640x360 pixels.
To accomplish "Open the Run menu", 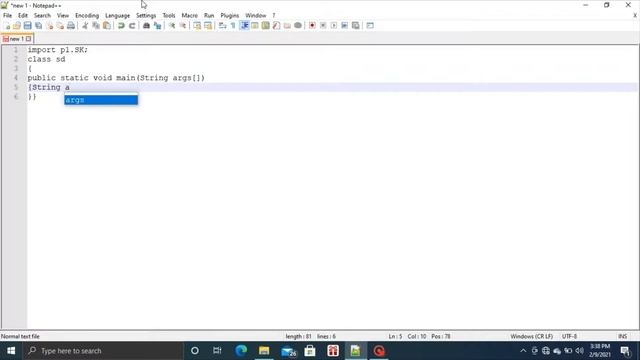I will (209, 16).
